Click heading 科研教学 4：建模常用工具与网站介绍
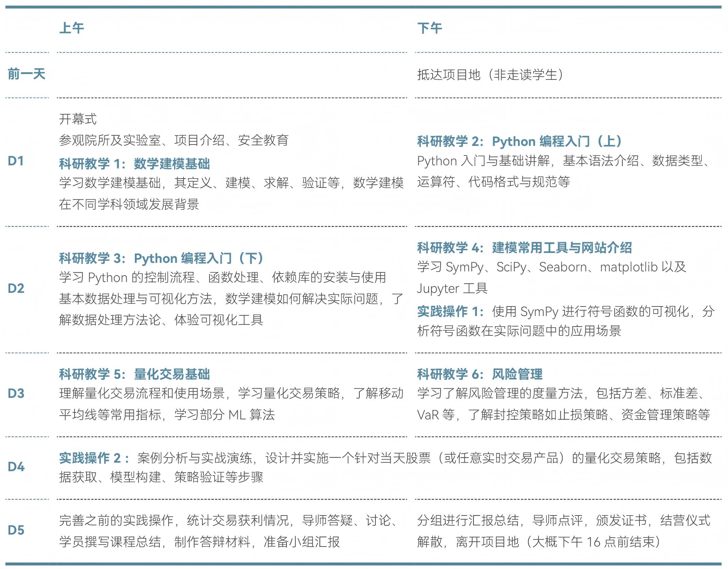This screenshot has width=728, height=569. pos(524,248)
